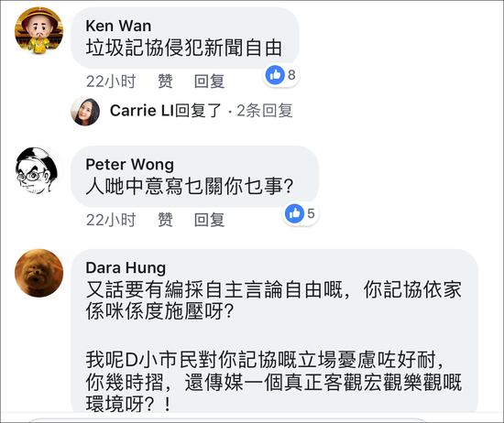
Task: Open Peter Wong's profile name link
Action: pyautogui.click(x=129, y=165)
